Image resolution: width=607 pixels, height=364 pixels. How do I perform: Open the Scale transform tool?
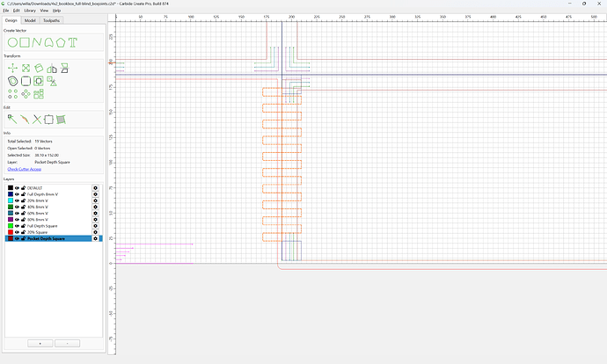26,69
